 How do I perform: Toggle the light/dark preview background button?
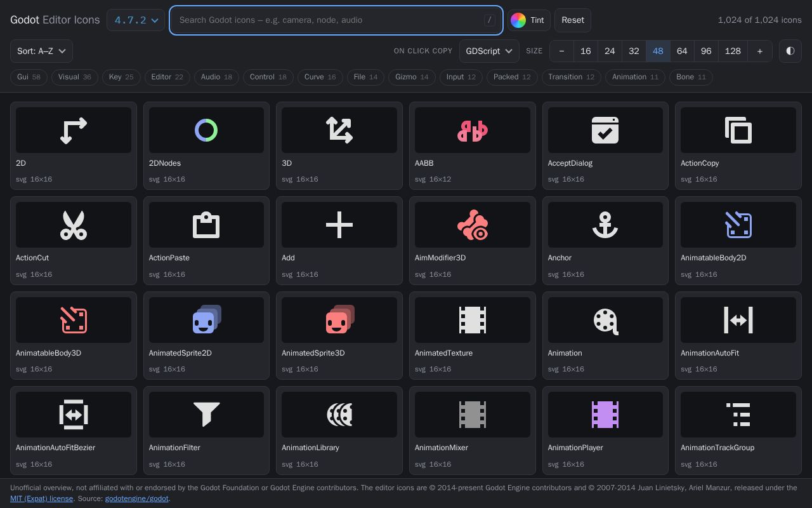(790, 51)
